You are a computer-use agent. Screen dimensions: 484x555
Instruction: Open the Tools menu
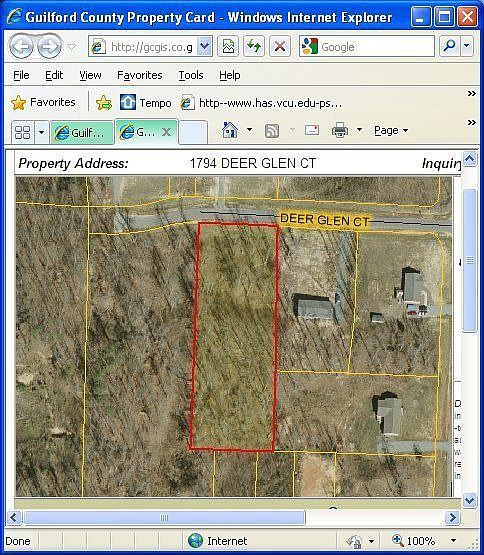(x=191, y=75)
